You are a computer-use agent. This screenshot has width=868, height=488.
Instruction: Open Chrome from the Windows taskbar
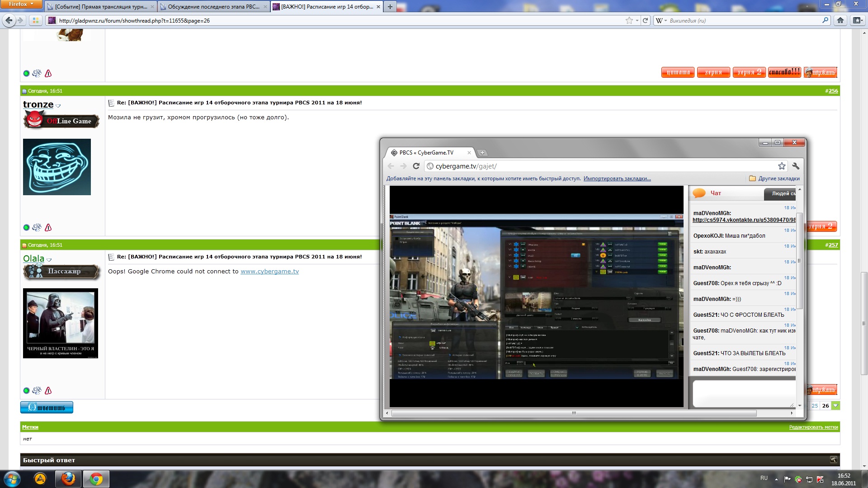coord(96,479)
